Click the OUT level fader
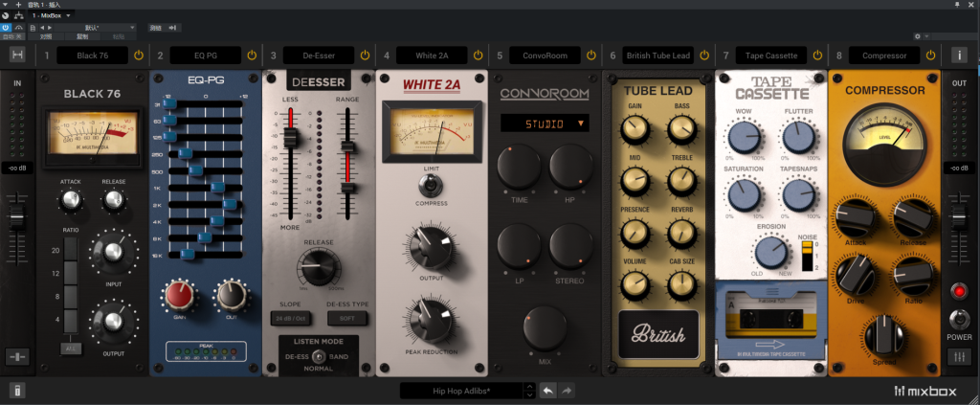Viewport: 980px width, 405px height. tap(959, 217)
